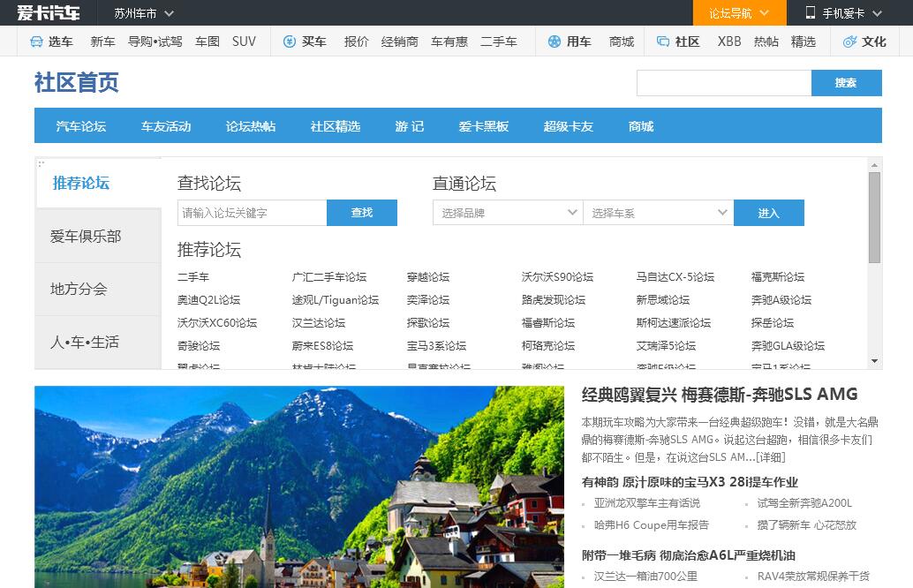Open 爱卡黑板 in the blue menu
This screenshot has width=913, height=588.
(483, 126)
